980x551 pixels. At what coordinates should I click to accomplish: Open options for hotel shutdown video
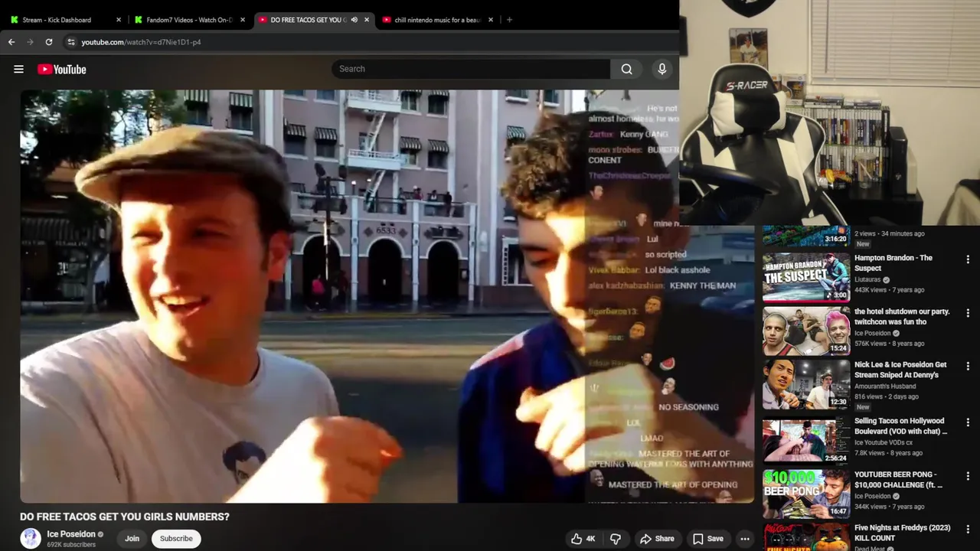(x=968, y=313)
